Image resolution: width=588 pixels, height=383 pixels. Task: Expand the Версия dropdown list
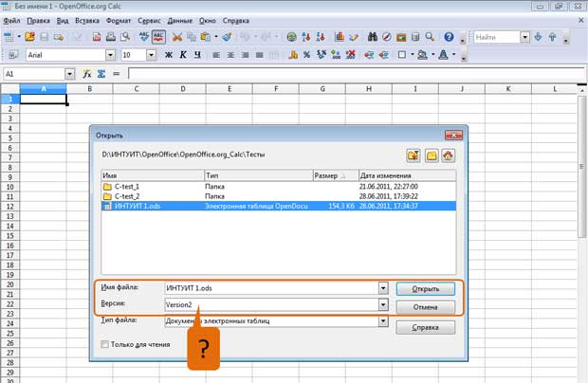click(383, 304)
